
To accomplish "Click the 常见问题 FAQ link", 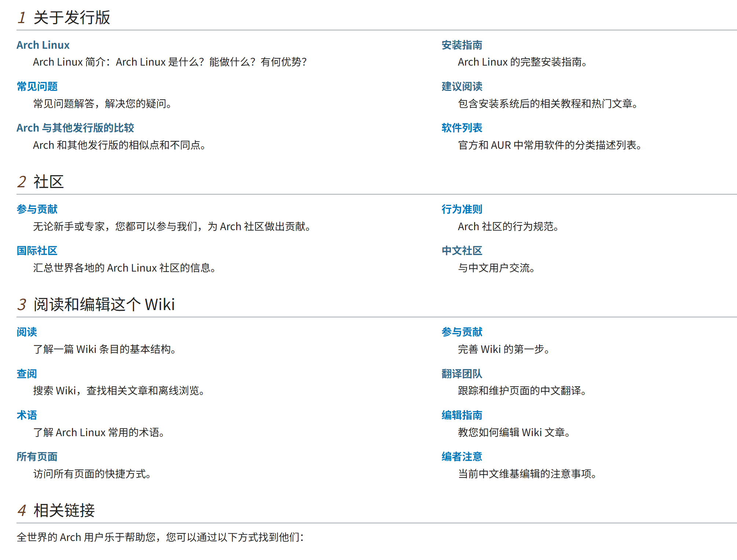I will (x=38, y=86).
